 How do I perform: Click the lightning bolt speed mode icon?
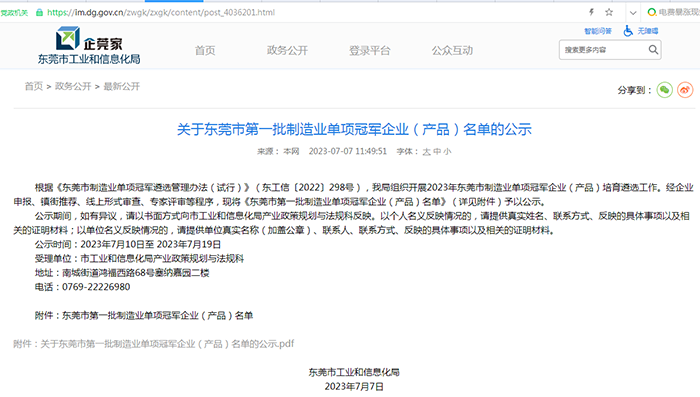click(592, 13)
